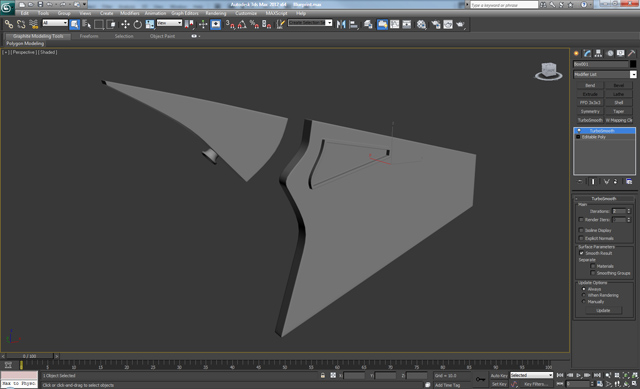Screen dimensions: 640x389
Task: Toggle the Render Iters checkbox
Action: 581,220
